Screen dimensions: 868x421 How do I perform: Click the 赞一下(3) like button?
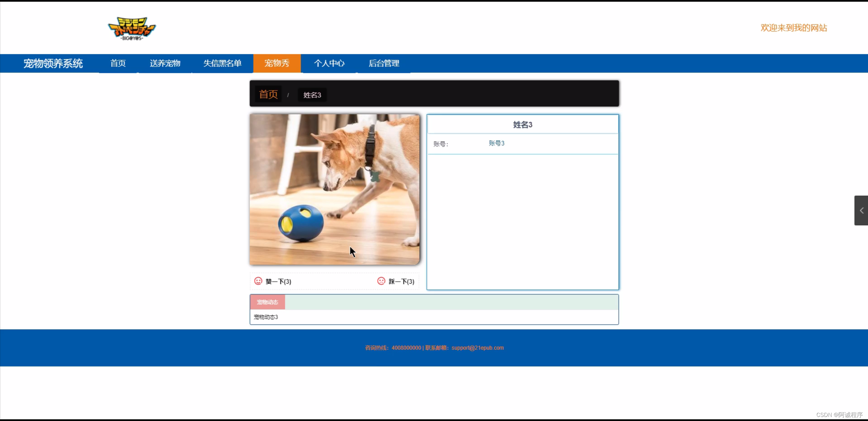(278, 281)
